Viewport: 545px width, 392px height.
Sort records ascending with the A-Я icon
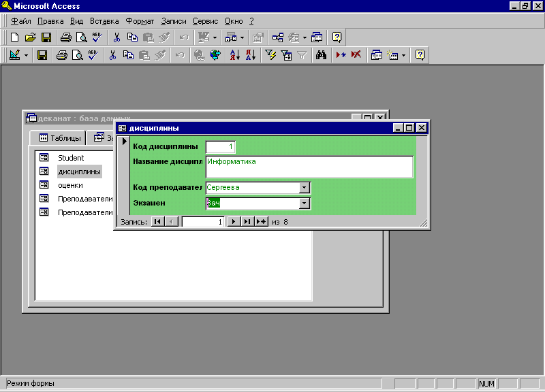pos(234,55)
